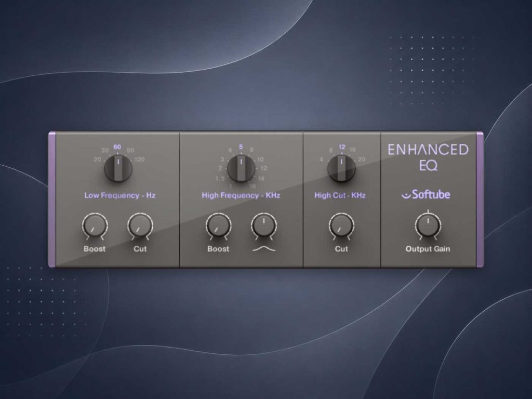Click the bandwidth knob above the curve symbol
This screenshot has height=399, width=532.
click(x=264, y=225)
